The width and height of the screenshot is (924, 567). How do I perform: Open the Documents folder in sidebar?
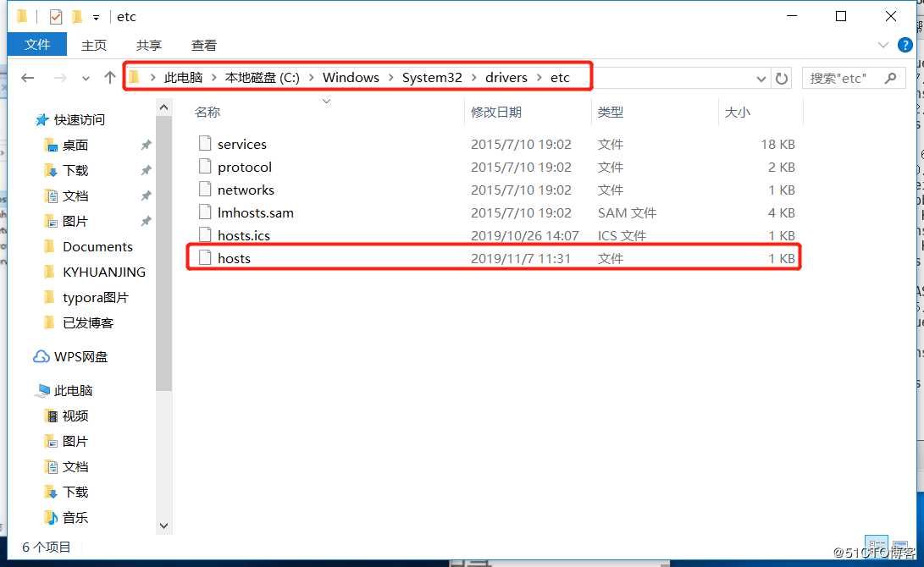[98, 247]
